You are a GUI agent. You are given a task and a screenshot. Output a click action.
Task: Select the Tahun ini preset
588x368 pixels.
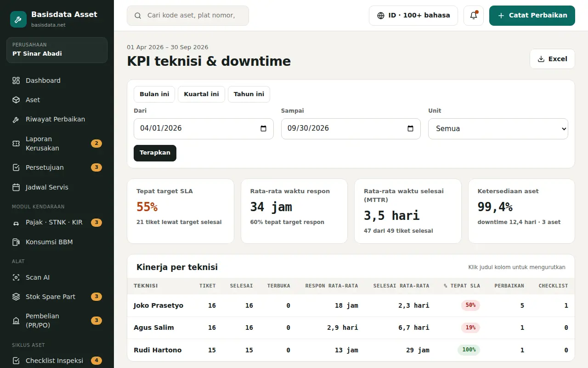pyautogui.click(x=249, y=94)
